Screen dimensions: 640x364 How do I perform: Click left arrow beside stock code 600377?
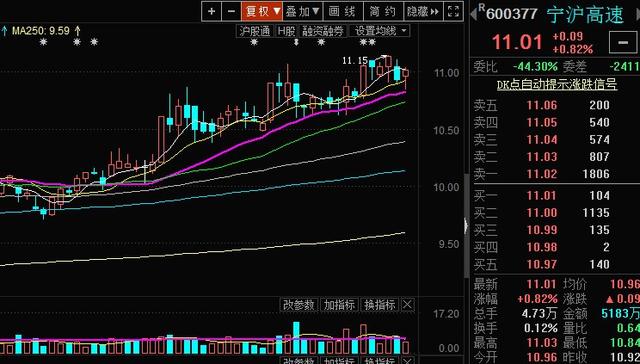(473, 14)
